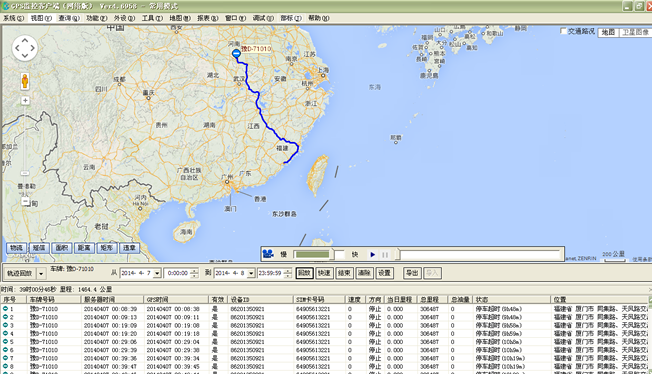Click the second map tool button next to 物流
The height and width of the screenshot is (374, 652).
39,248
